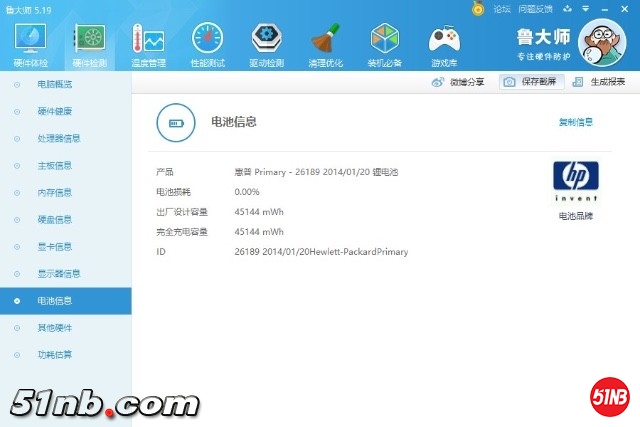Click 微博分享 share button

pos(459,82)
